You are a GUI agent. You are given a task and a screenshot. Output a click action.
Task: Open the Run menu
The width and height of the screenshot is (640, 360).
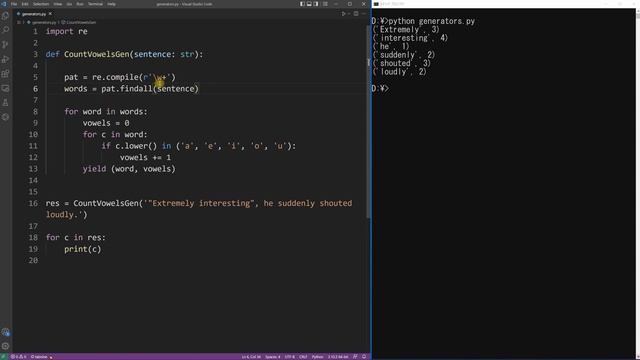(x=80, y=4)
